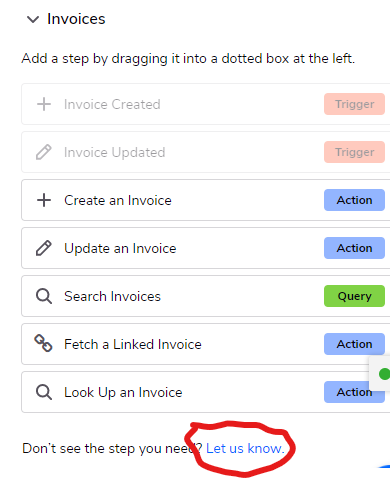
Task: Click the plus icon beside Invoice Created
Action: [x=44, y=104]
